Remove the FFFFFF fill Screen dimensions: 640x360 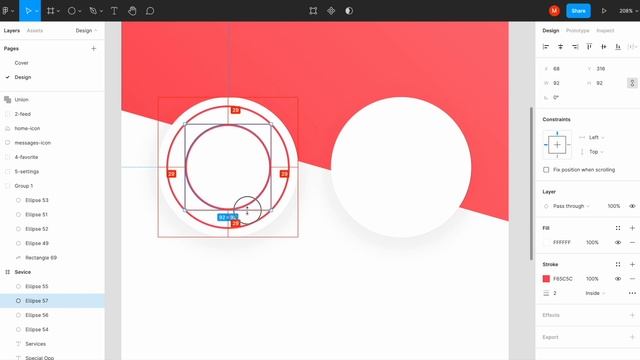[x=632, y=242]
